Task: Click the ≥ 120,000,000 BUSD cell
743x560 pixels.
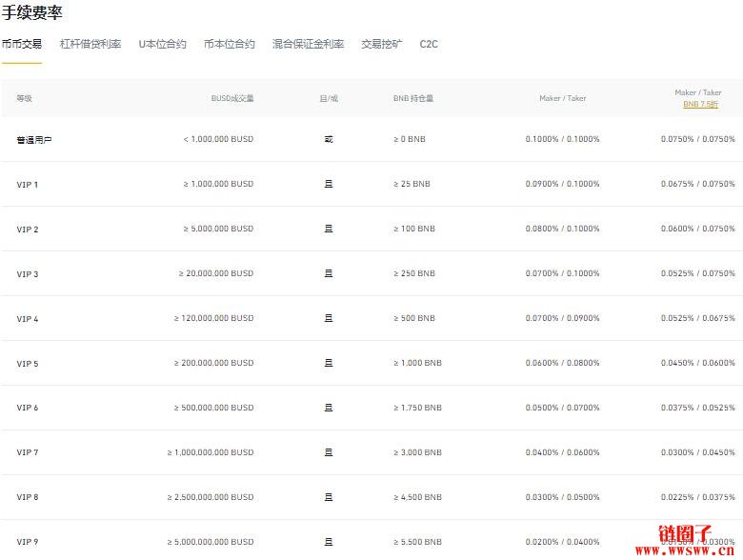Action: [213, 318]
